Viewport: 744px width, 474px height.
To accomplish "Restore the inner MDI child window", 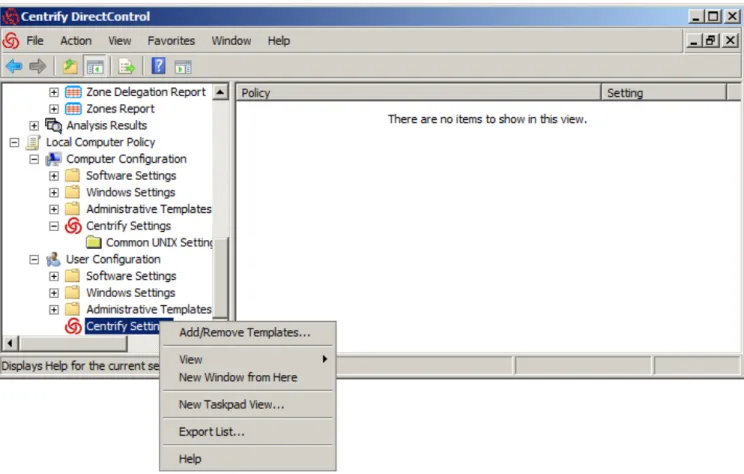I will [x=711, y=41].
